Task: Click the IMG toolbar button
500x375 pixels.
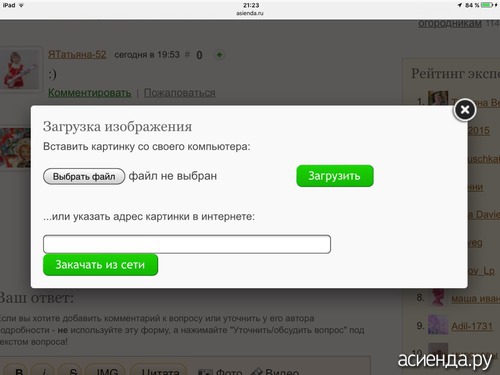Action: [x=106, y=370]
